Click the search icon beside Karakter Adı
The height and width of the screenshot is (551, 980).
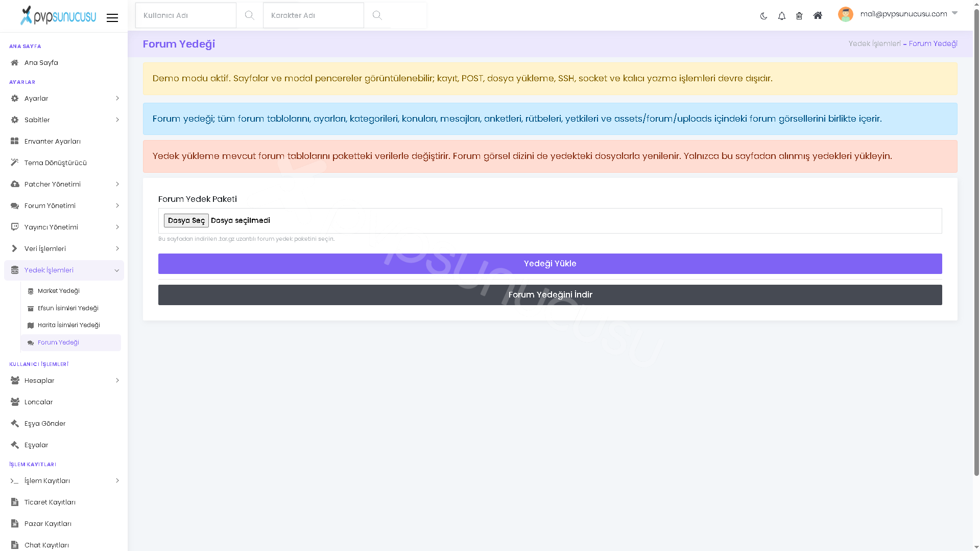click(377, 15)
